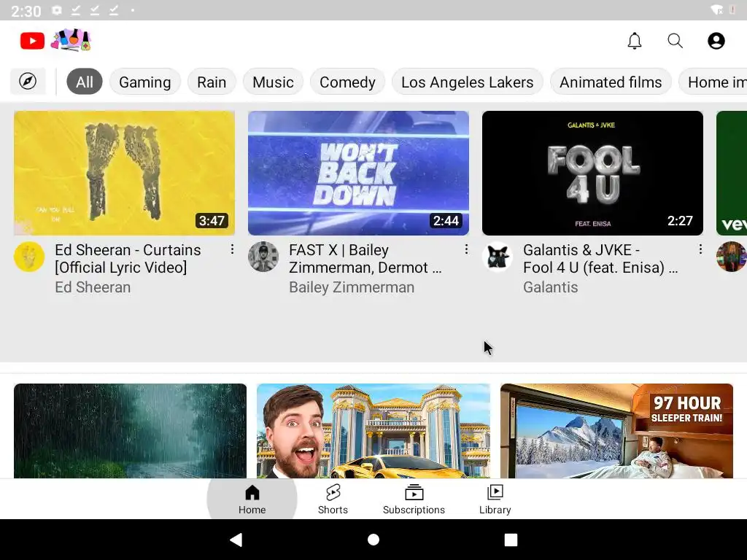
Task: Click channel name Ed Sheeran under video
Action: (x=93, y=287)
